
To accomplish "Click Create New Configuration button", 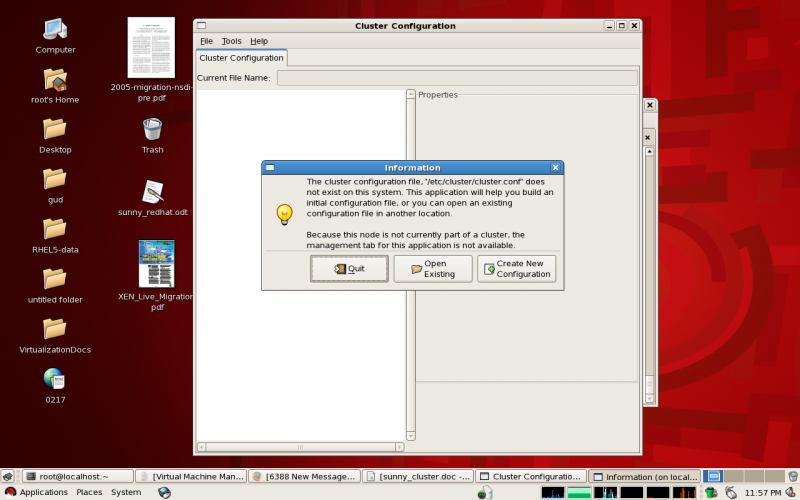I will (516, 268).
